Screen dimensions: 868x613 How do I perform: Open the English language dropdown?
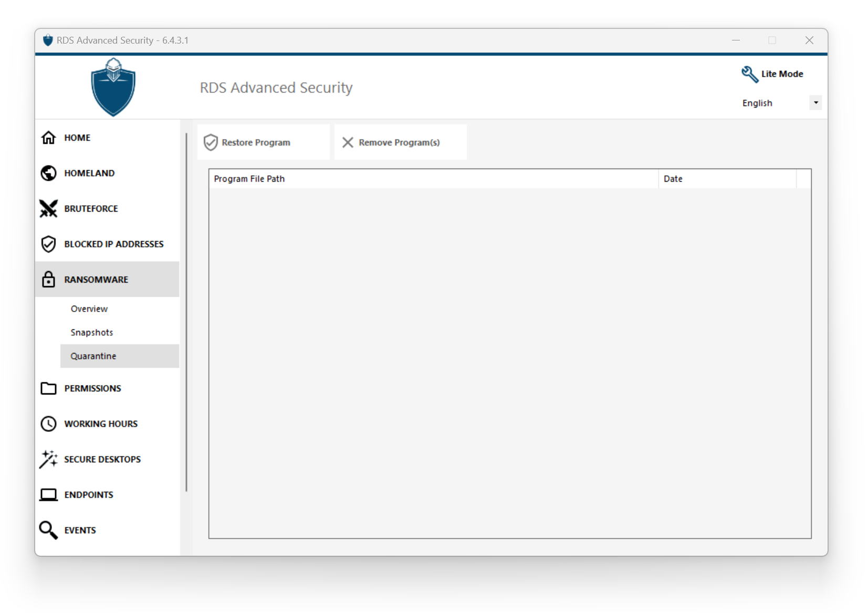pos(780,103)
